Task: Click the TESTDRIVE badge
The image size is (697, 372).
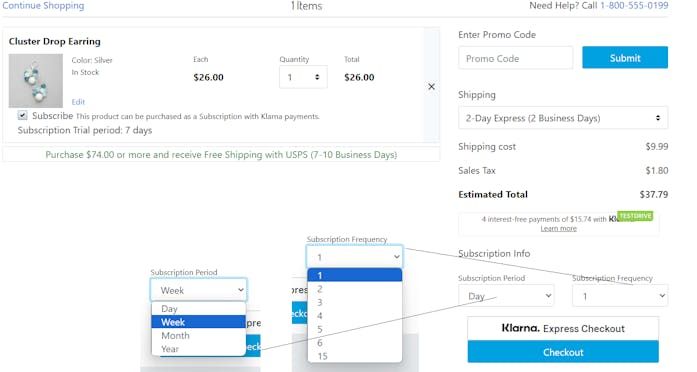Action: click(635, 216)
